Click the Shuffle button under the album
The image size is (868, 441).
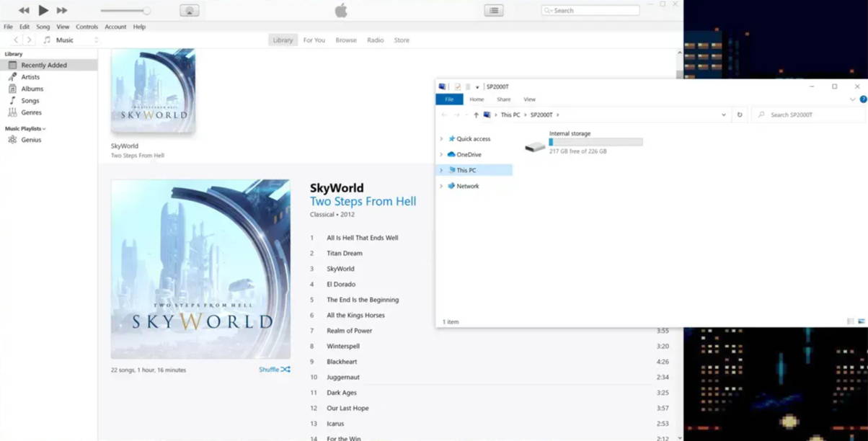pos(275,370)
